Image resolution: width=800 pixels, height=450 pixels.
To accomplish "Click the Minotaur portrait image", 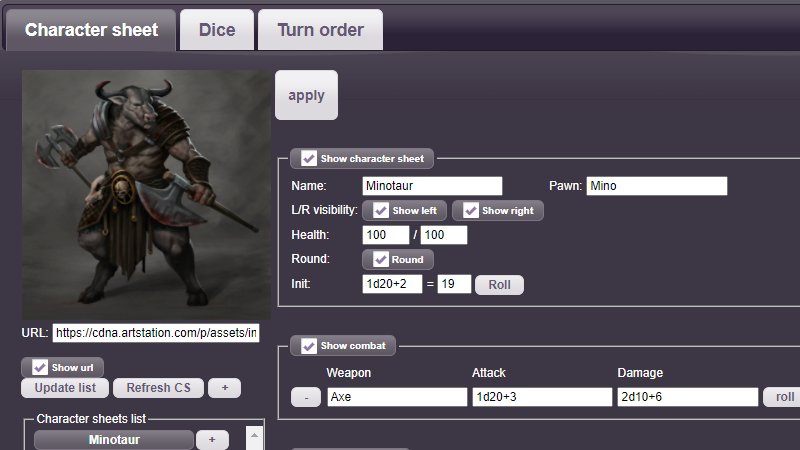I will (146, 195).
